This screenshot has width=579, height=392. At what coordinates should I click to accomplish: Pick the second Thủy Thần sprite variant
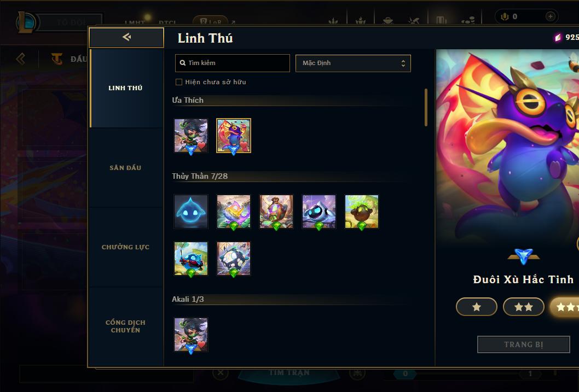[233, 212]
